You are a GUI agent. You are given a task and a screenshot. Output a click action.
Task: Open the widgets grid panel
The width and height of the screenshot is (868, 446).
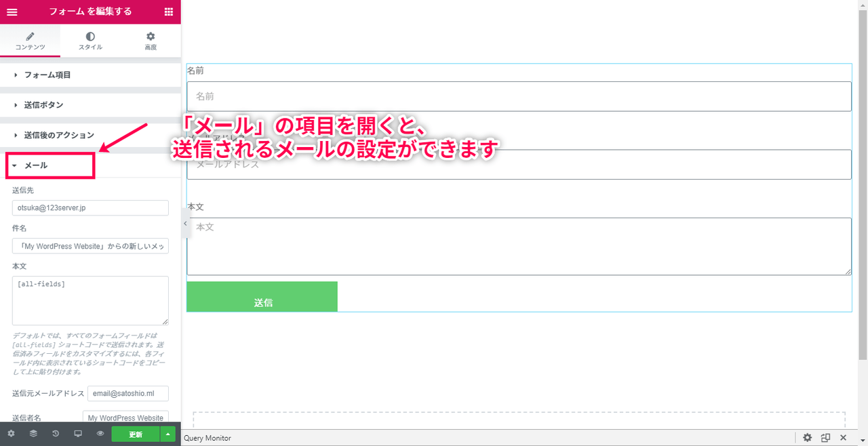(x=169, y=12)
